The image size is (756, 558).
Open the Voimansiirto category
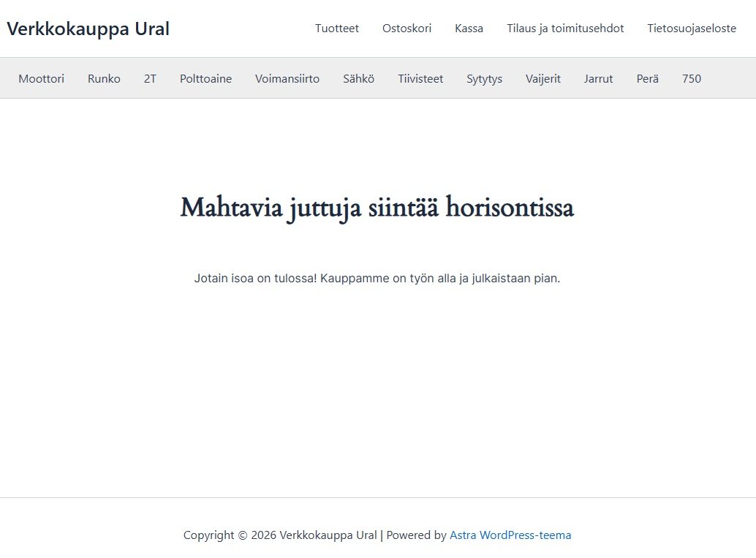click(287, 78)
